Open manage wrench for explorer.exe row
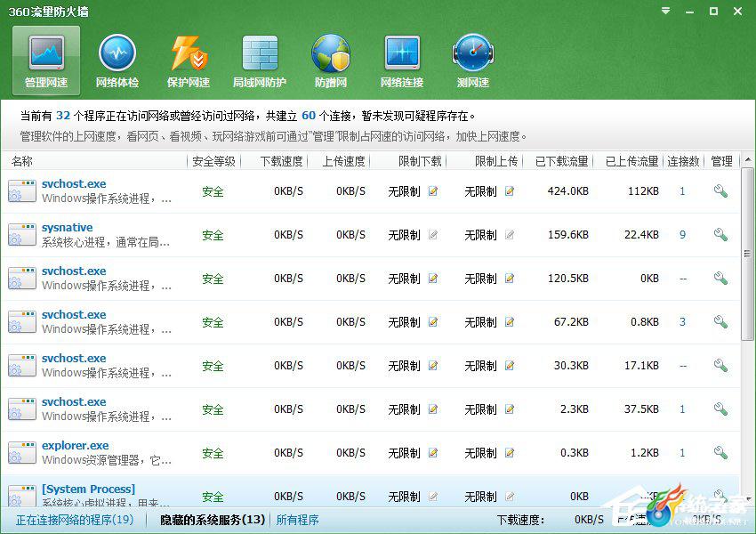 (x=720, y=452)
